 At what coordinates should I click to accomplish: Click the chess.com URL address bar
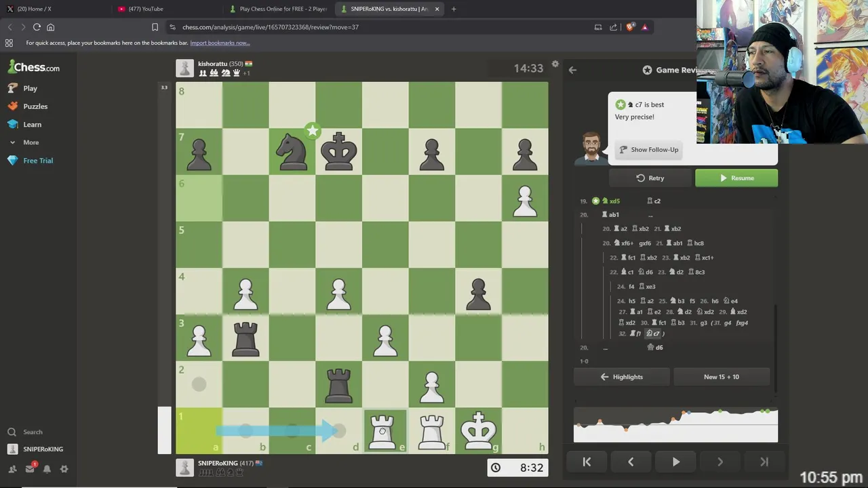[x=380, y=27]
